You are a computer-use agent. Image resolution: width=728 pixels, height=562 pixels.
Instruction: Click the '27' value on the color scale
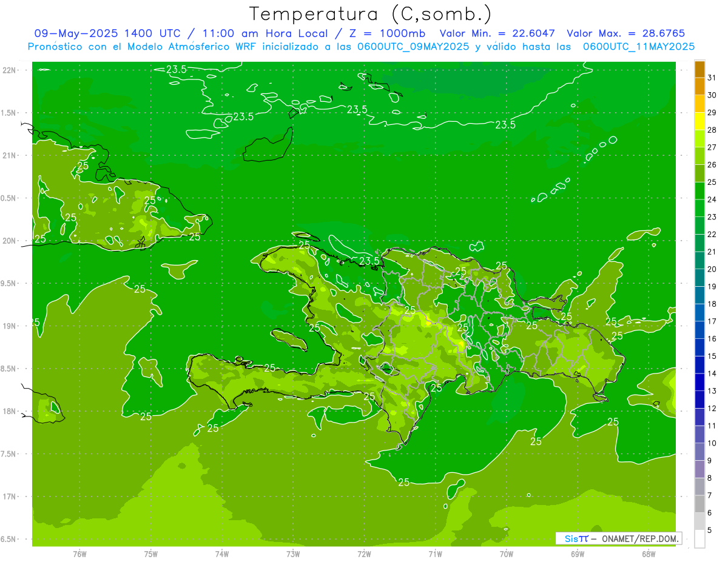click(x=712, y=147)
